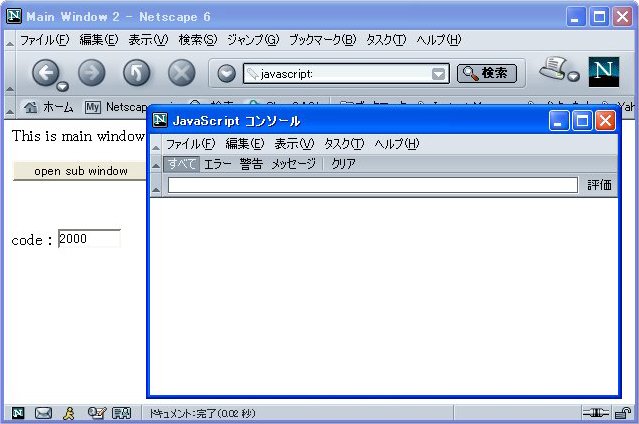Screen dimensions: 639x424
Task: Collapse the console evaluation bar grippy
Action: coord(156,186)
